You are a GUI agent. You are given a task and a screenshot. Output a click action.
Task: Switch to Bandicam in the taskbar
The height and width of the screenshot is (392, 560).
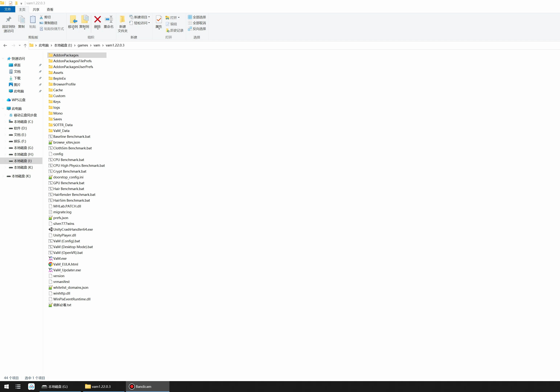(x=147, y=387)
